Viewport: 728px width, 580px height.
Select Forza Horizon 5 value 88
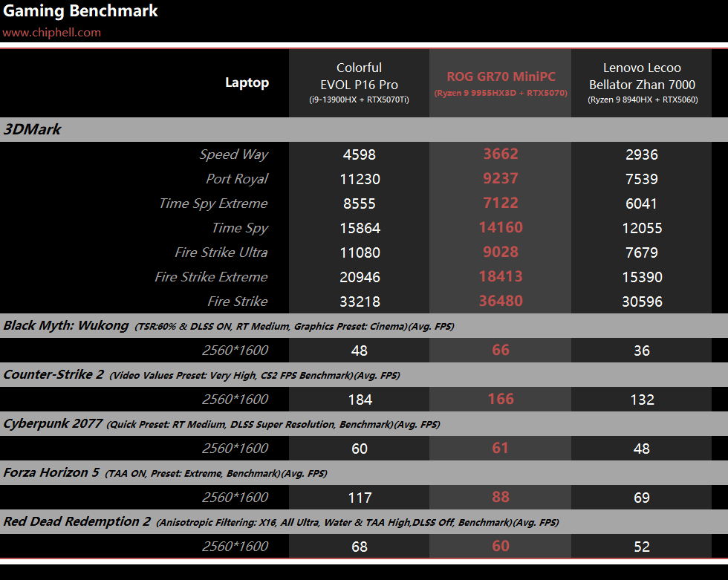501,497
